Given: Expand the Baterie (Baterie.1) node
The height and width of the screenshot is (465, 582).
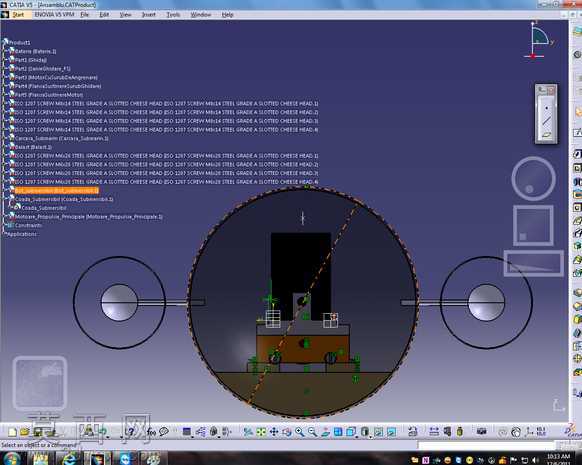Looking at the screenshot, I should pos(4,51).
